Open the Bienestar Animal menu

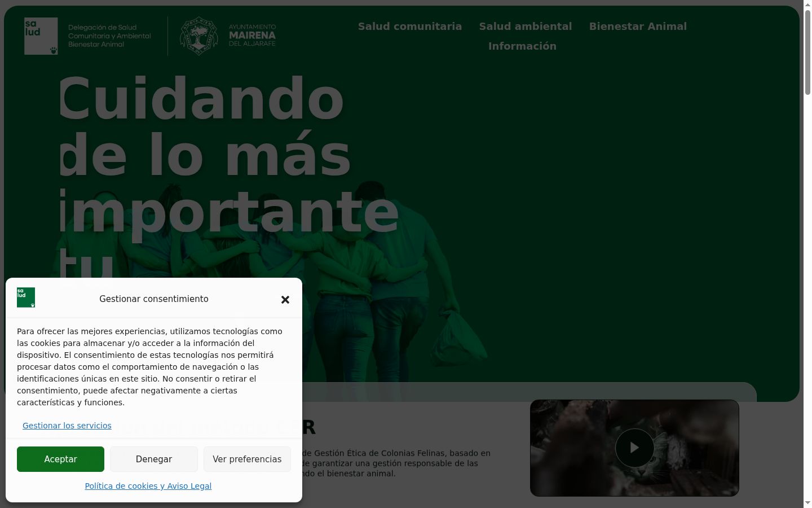(x=638, y=27)
